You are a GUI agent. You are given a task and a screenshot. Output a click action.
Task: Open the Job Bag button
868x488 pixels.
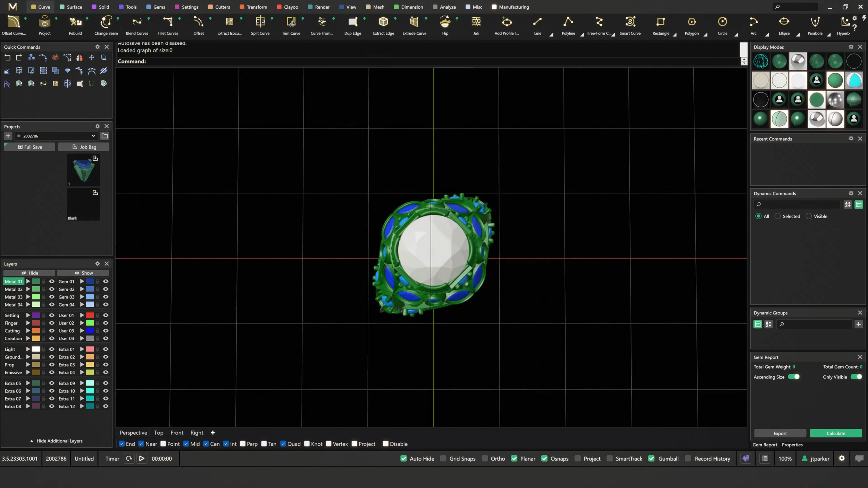coord(84,147)
